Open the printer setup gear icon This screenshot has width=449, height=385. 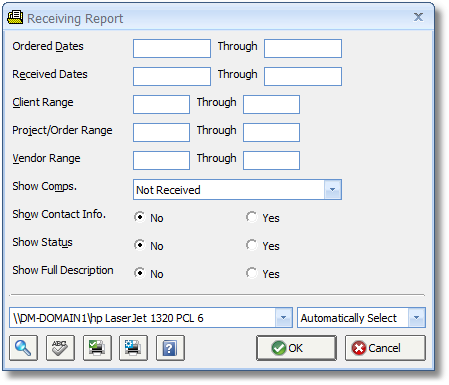[133, 348]
